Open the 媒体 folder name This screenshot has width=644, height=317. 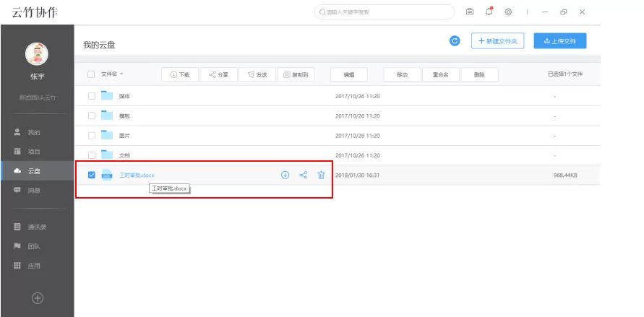pyautogui.click(x=124, y=96)
